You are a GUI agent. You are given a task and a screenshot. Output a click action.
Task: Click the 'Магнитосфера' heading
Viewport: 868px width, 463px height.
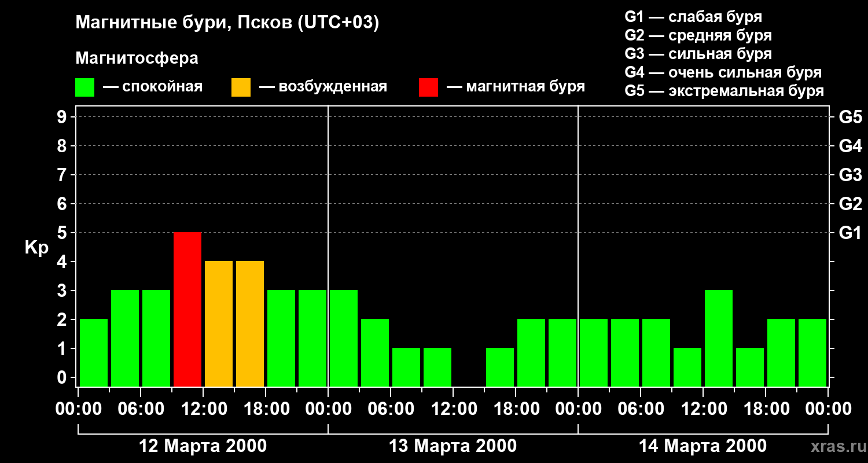pyautogui.click(x=137, y=58)
